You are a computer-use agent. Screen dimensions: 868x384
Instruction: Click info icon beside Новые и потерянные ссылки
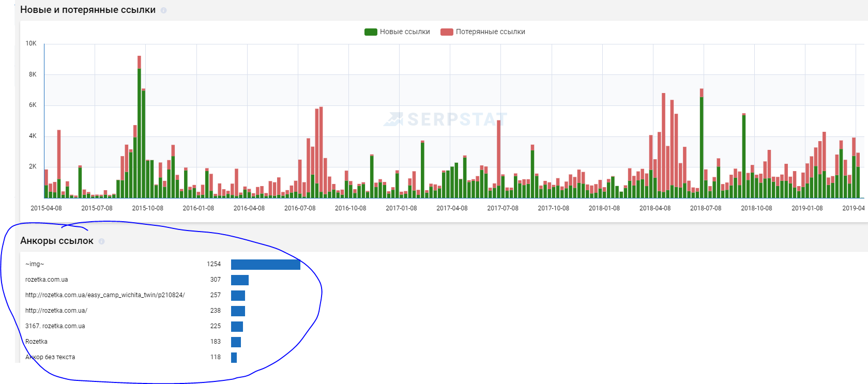point(163,10)
